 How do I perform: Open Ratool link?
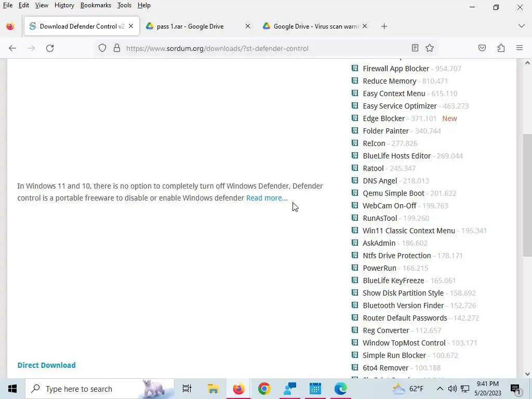click(373, 168)
